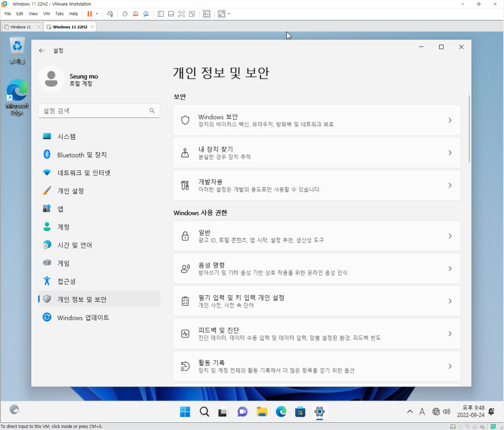Click the 피드백 및 진단 icon
Image resolution: width=504 pixels, height=430 pixels.
click(x=185, y=334)
